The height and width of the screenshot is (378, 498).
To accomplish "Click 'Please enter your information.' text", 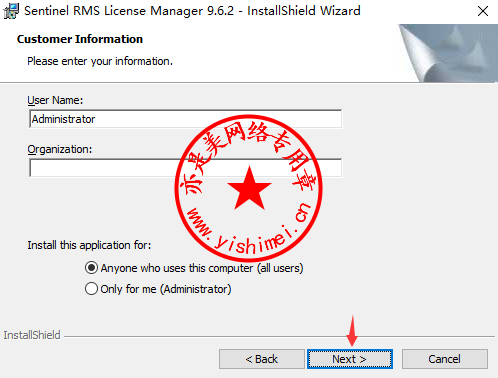I will coord(100,61).
